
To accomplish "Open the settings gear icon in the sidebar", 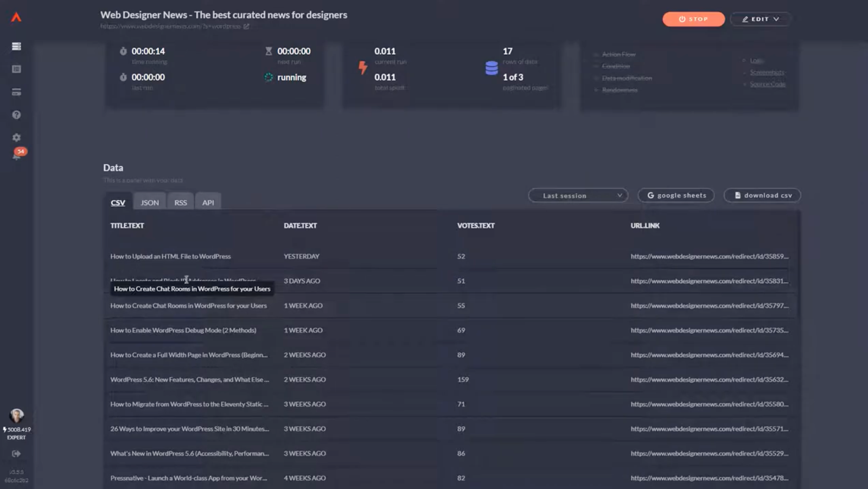I will pos(16,138).
